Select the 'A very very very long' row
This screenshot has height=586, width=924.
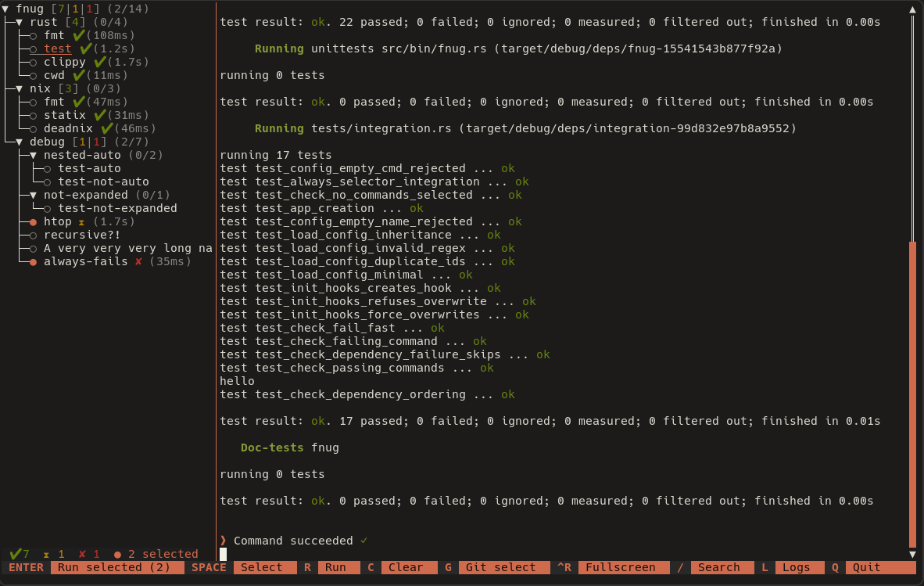128,249
